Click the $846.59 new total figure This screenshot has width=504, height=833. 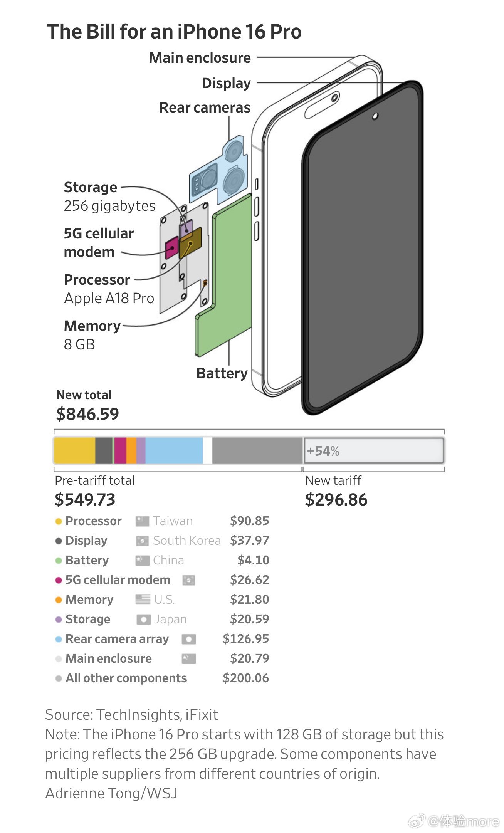click(87, 414)
